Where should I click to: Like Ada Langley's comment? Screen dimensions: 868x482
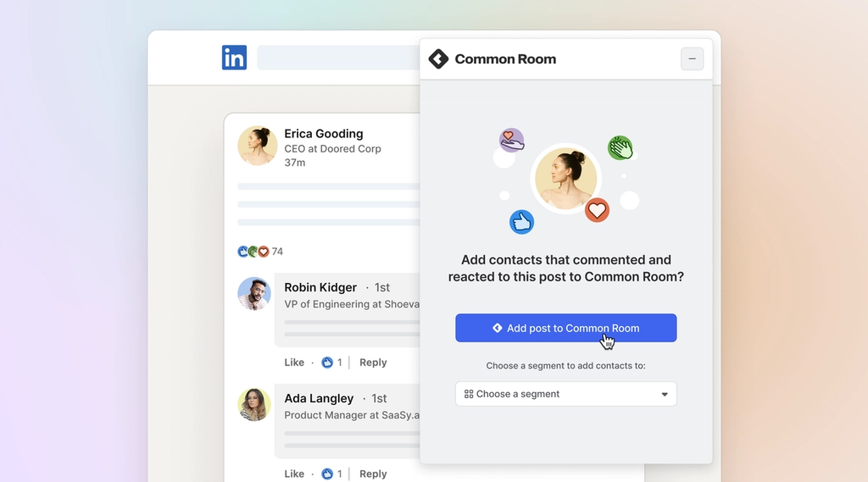[x=294, y=474]
